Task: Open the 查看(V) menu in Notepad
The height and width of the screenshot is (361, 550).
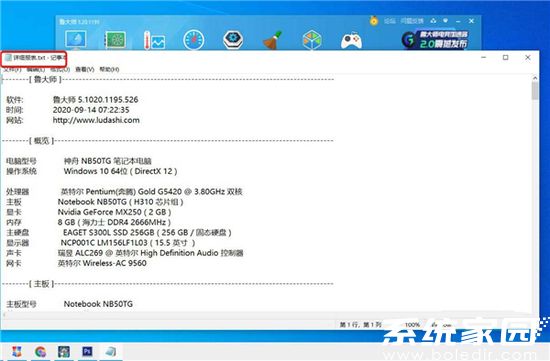Action: click(x=85, y=69)
